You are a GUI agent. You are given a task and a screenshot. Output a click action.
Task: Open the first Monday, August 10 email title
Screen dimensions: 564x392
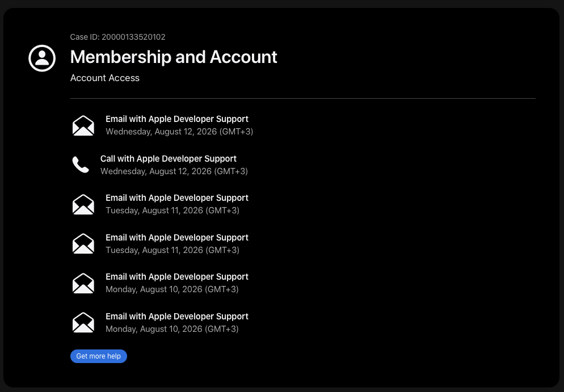coord(177,277)
